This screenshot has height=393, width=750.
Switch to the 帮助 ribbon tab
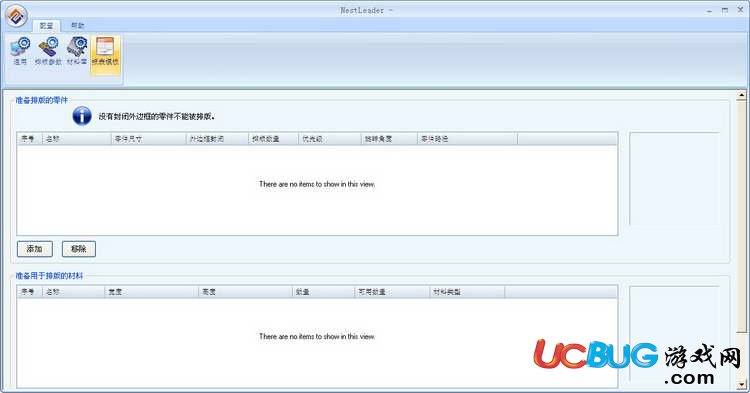(x=77, y=26)
